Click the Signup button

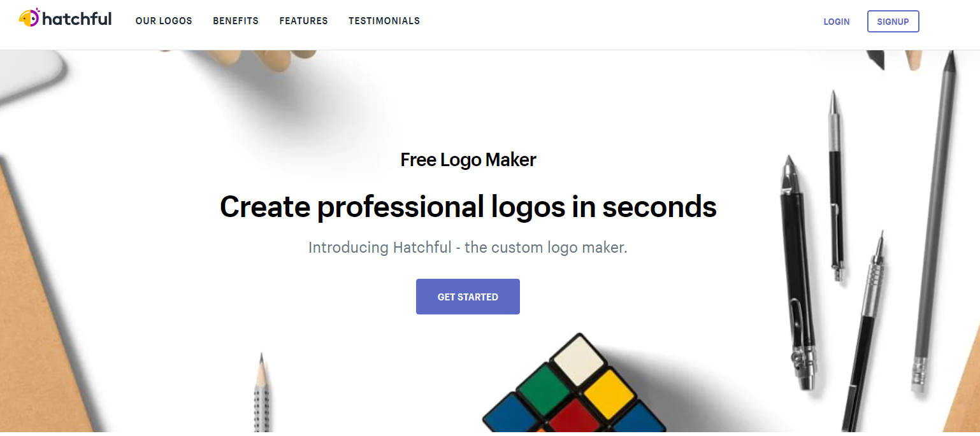point(893,22)
